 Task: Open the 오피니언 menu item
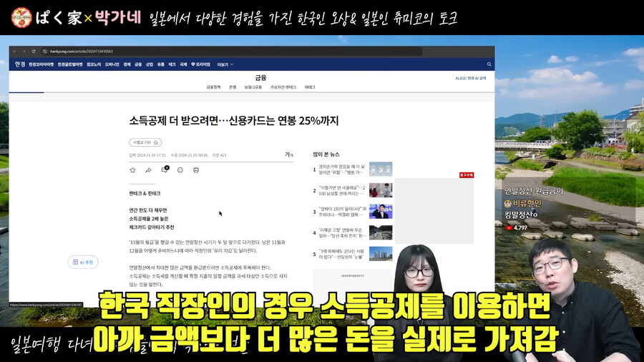click(112, 64)
